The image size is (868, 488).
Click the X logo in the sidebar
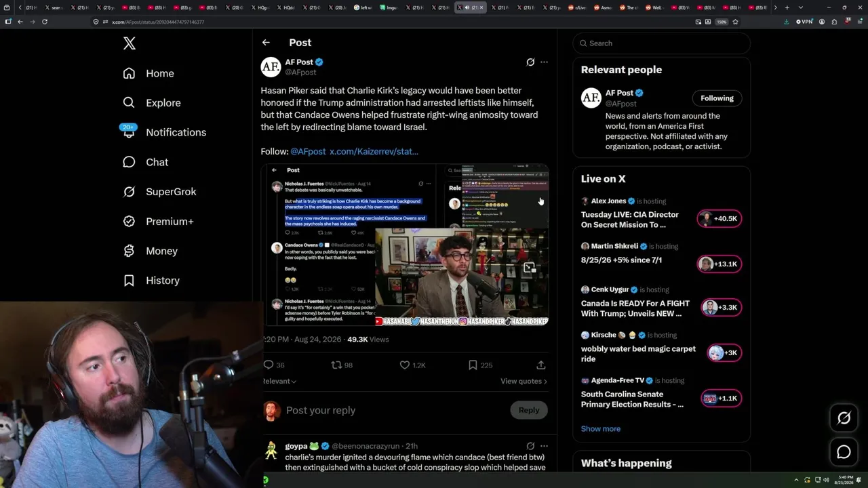coord(130,43)
